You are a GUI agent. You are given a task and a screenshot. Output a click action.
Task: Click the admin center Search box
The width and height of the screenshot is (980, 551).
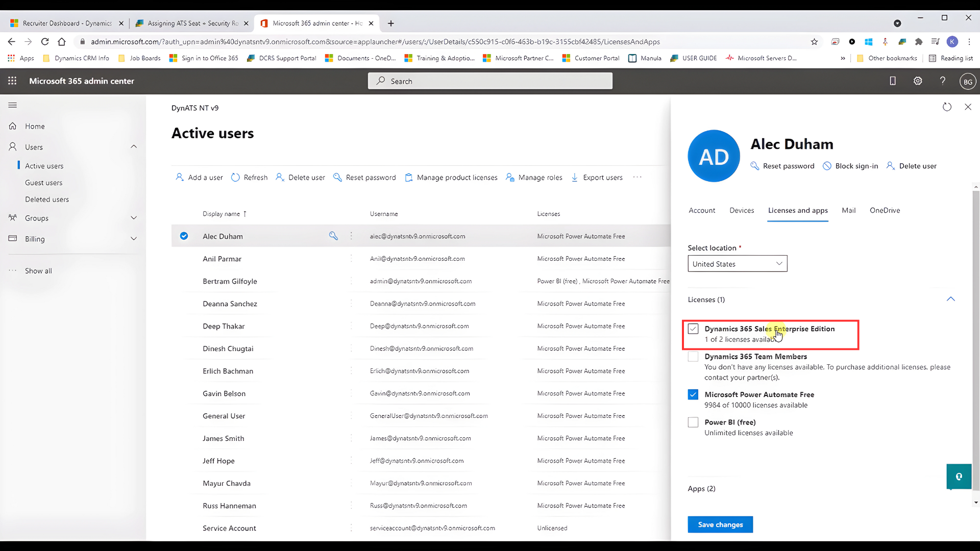pyautogui.click(x=490, y=81)
